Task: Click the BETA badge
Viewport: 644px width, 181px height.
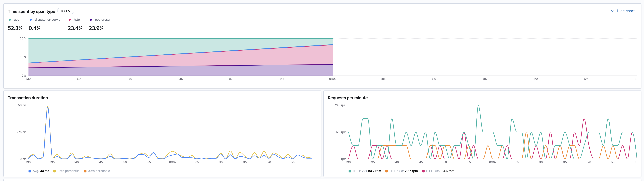Action: pyautogui.click(x=66, y=11)
